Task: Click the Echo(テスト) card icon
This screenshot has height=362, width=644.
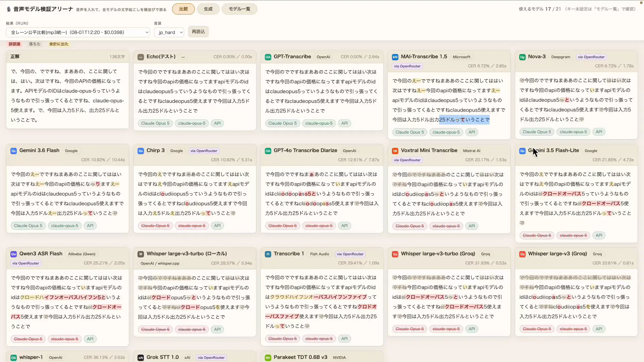Action: [141, 57]
